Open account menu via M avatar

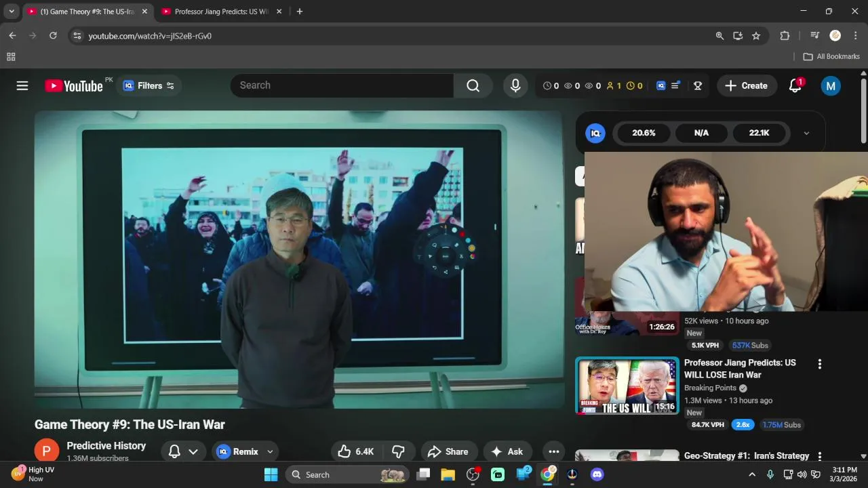click(x=831, y=85)
